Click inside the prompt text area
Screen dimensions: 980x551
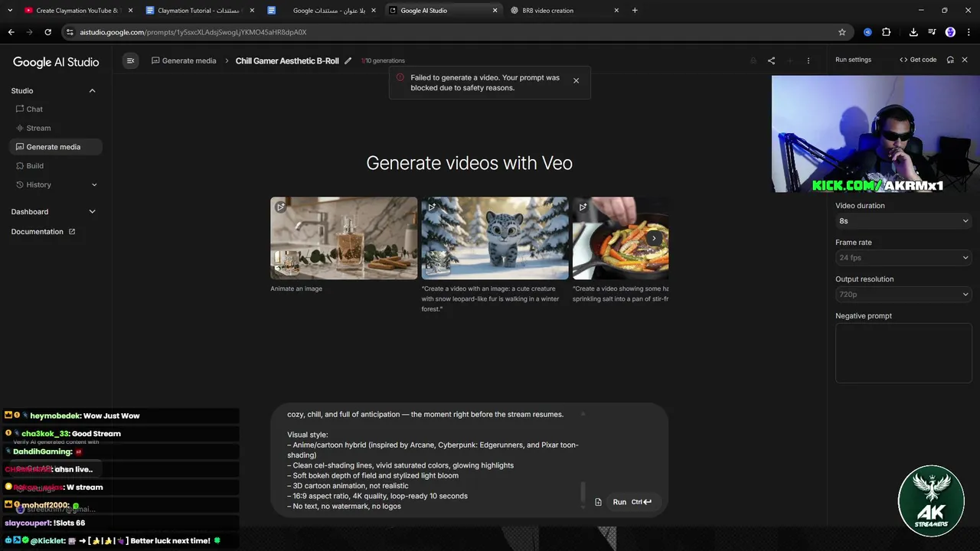point(433,460)
